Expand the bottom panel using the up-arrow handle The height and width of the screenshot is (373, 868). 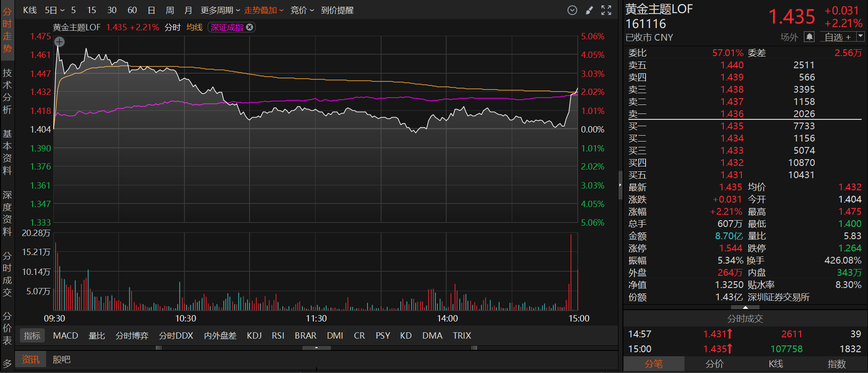[316, 348]
